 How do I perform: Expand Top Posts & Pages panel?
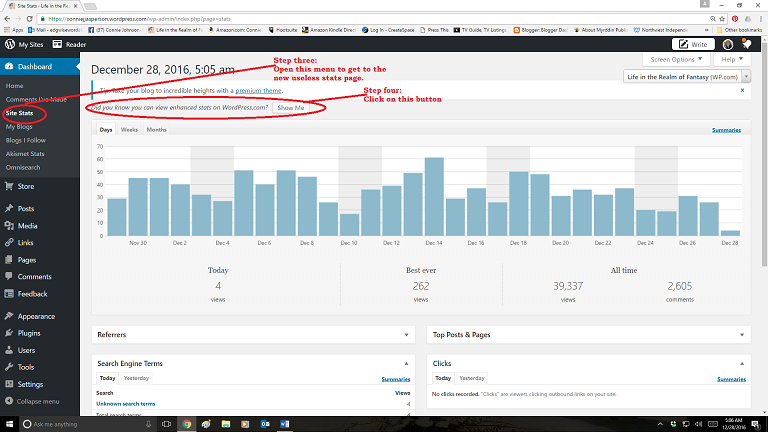[743, 336]
